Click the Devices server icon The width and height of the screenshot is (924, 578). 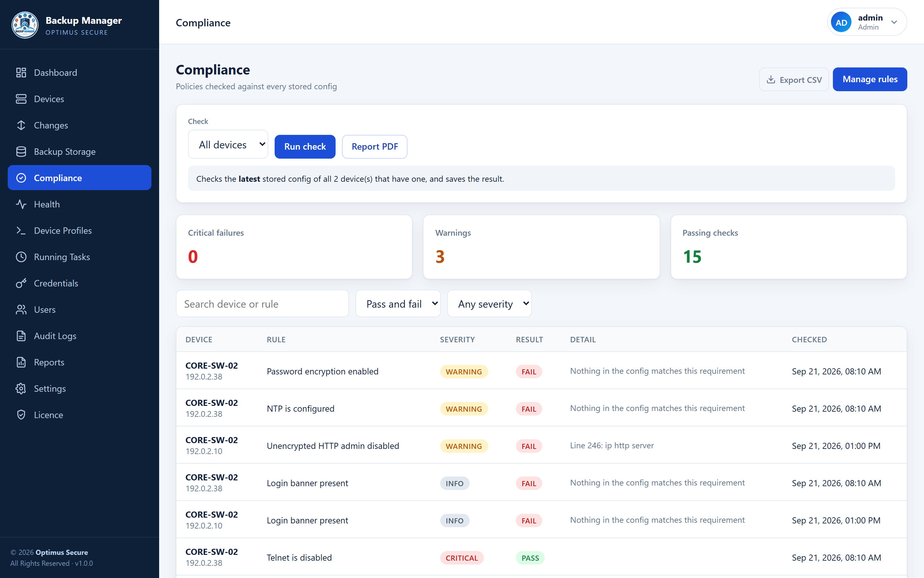pyautogui.click(x=21, y=99)
